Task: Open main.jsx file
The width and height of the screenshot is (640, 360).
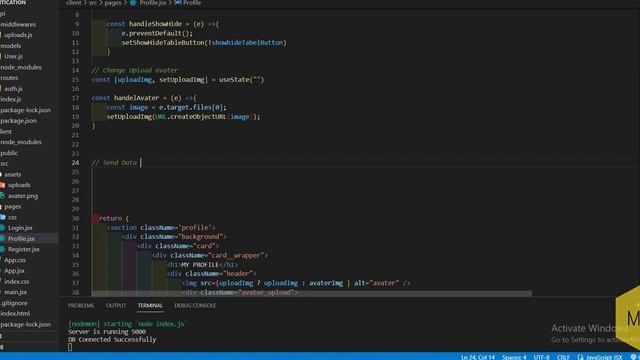Action: [16, 292]
